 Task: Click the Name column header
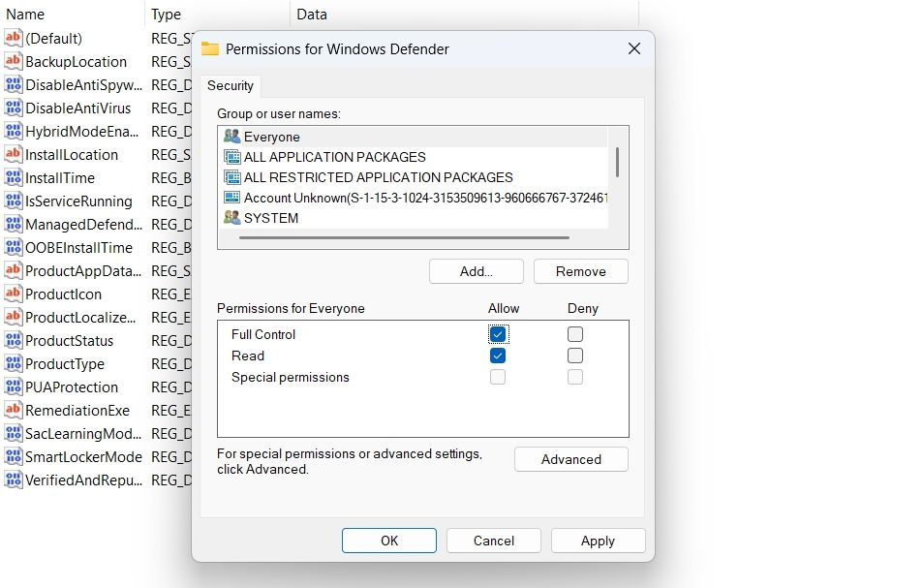25,15
